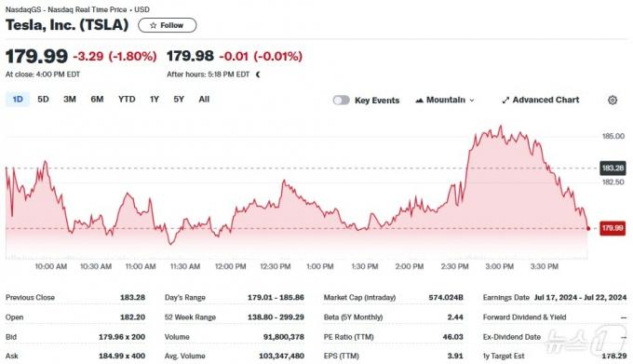633x364 pixels.
Task: Click the -3.29 (-1.80%) change text
Action: (114, 56)
